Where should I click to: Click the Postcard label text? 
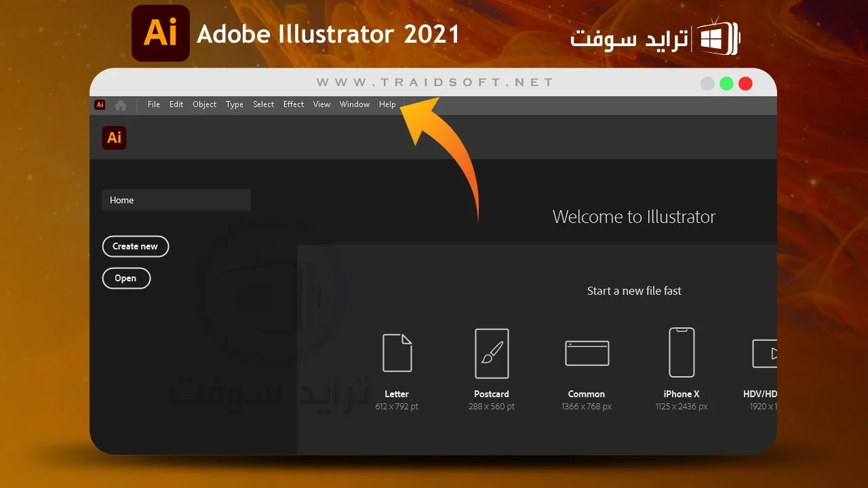click(x=492, y=394)
